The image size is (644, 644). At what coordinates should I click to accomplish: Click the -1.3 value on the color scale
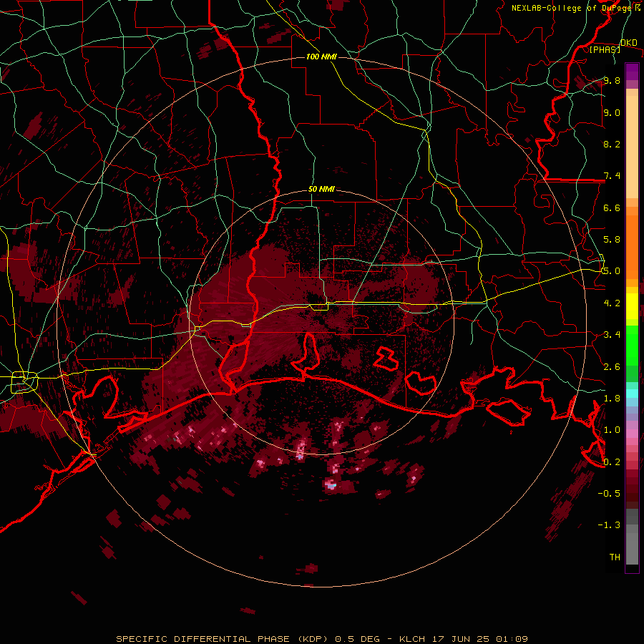609,525
